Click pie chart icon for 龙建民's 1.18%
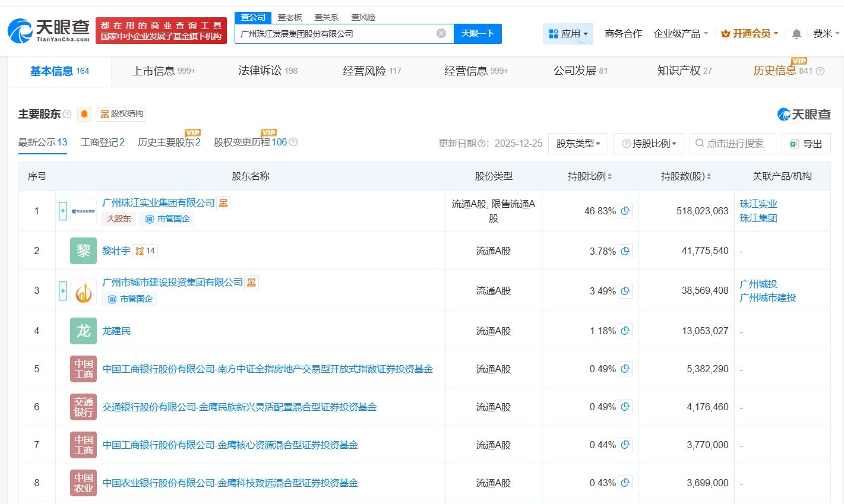844x504 pixels. (x=625, y=331)
